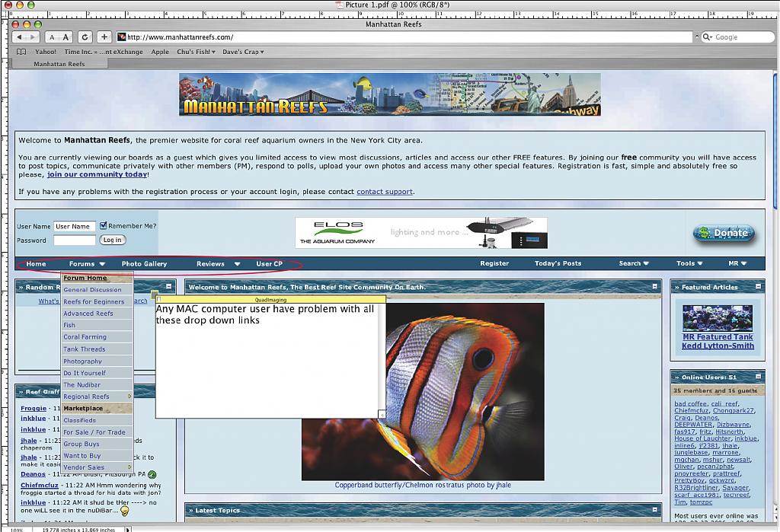Viewport: 780px width, 532px height.
Task: Open the bookmarks book icon
Action: point(22,52)
